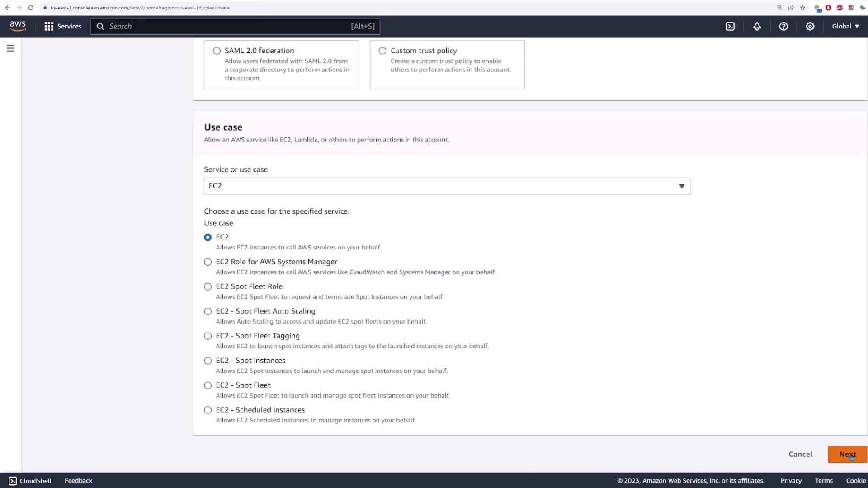
Task: Open the Service or use case dropdown
Action: [447, 186]
